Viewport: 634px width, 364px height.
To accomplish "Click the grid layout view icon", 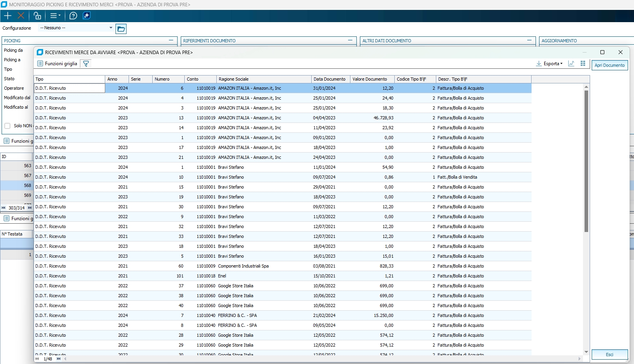I will pyautogui.click(x=583, y=64).
